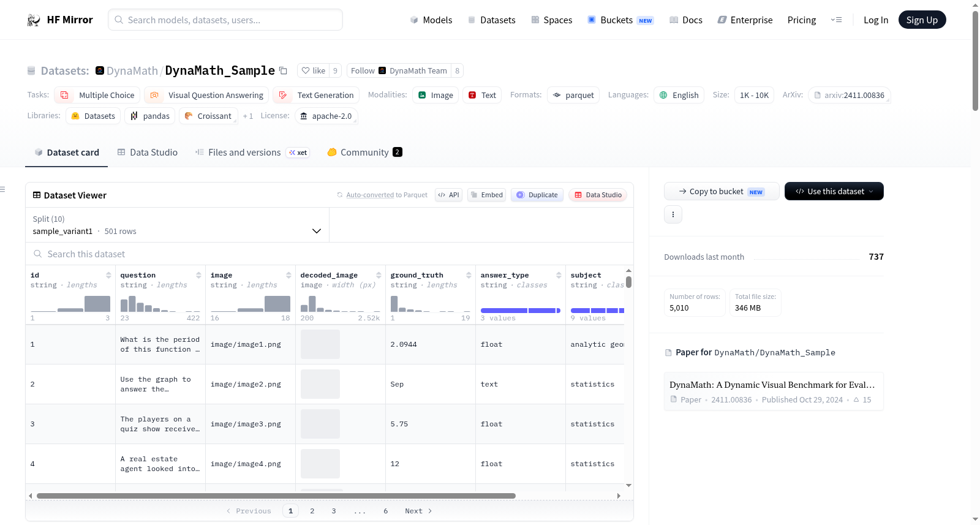The width and height of the screenshot is (980, 525).
Task: Open the DynaMath paper card
Action: (x=774, y=391)
